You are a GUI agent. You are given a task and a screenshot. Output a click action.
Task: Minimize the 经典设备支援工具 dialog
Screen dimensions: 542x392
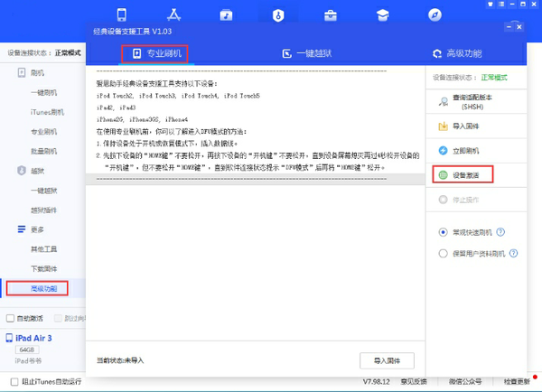[x=509, y=27]
